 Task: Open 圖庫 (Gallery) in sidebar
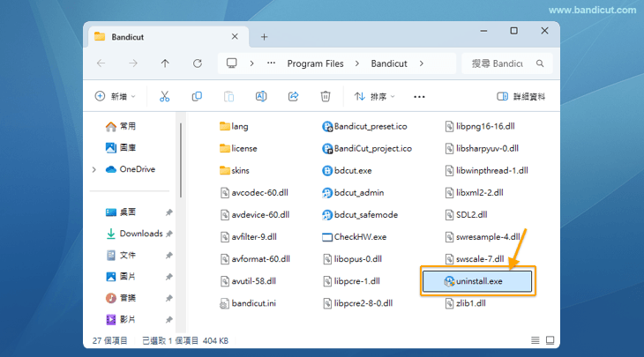pyautogui.click(x=121, y=148)
